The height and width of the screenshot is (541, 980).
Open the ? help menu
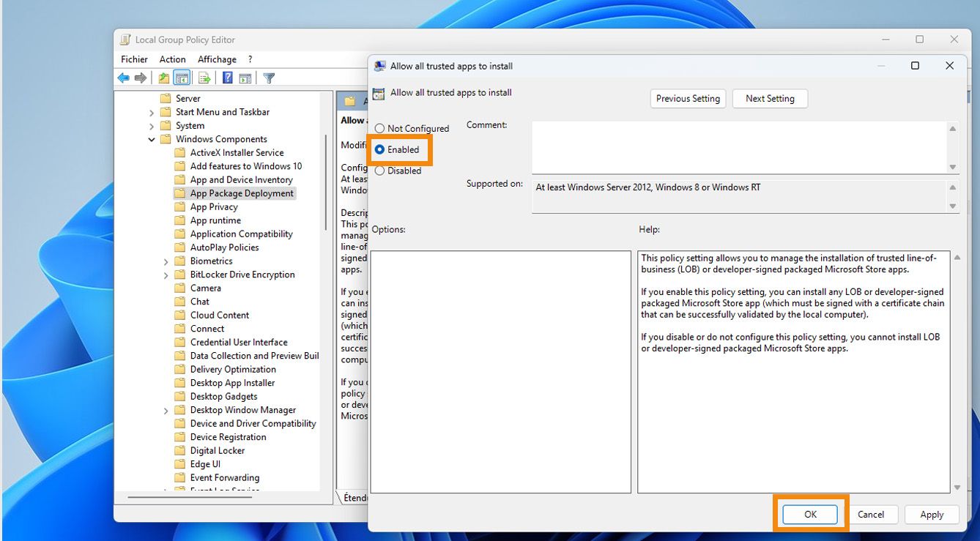250,59
